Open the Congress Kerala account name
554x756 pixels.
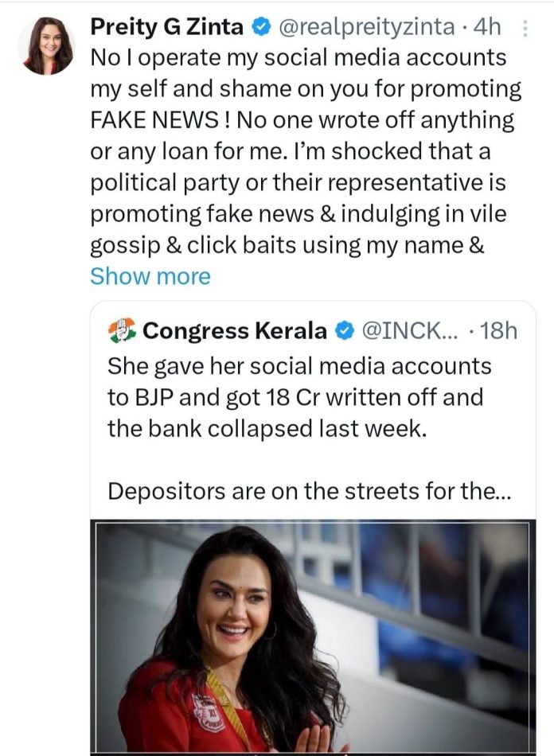pos(235,330)
